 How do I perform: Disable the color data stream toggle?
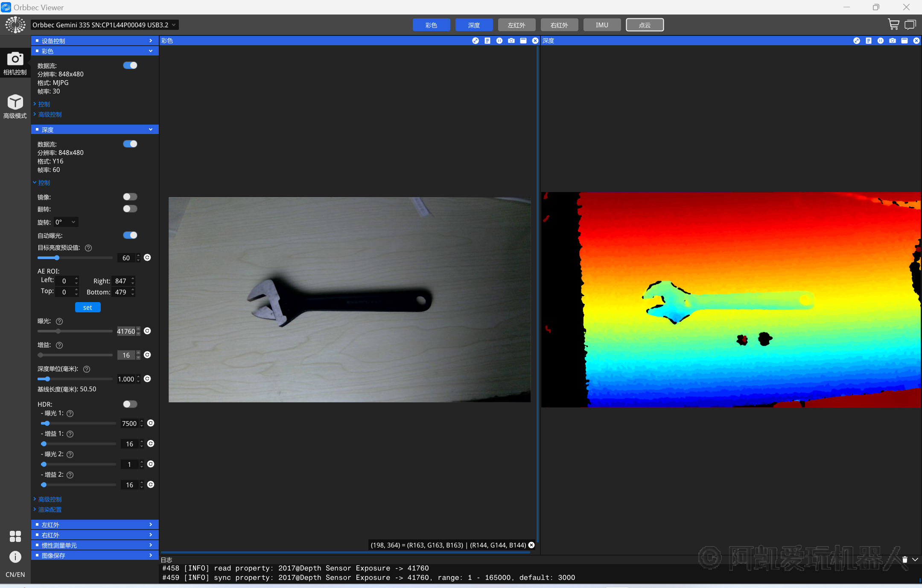[130, 65]
